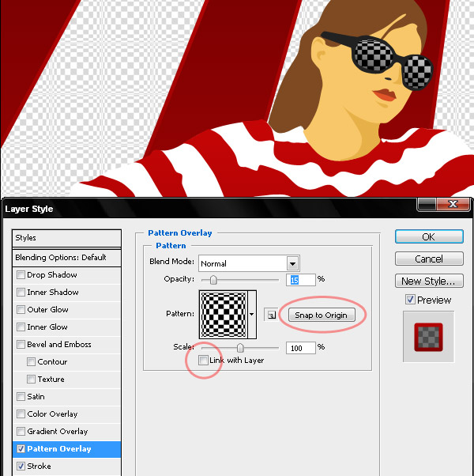Click the Scale value field
The width and height of the screenshot is (474, 476).
pyautogui.click(x=301, y=348)
